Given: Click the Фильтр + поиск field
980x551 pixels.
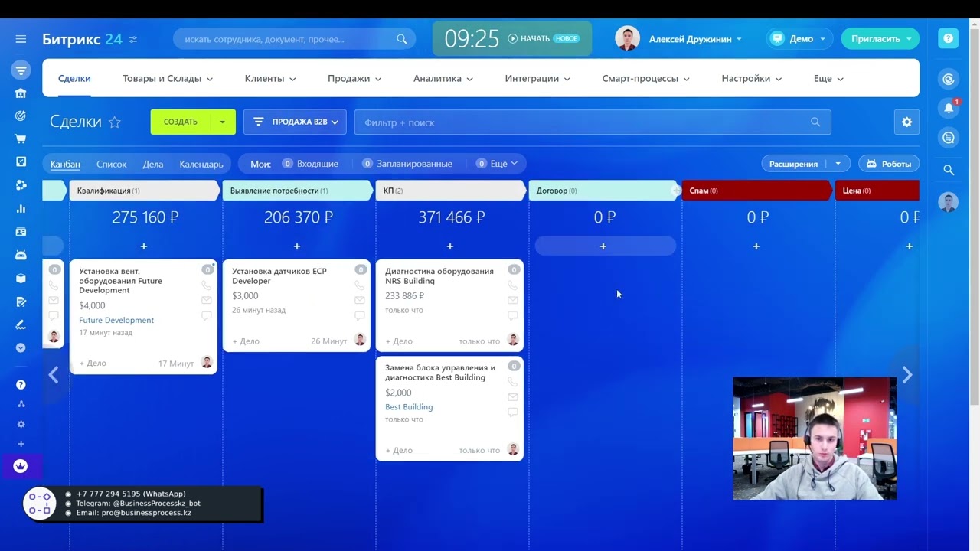Looking at the screenshot, I should pyautogui.click(x=592, y=122).
